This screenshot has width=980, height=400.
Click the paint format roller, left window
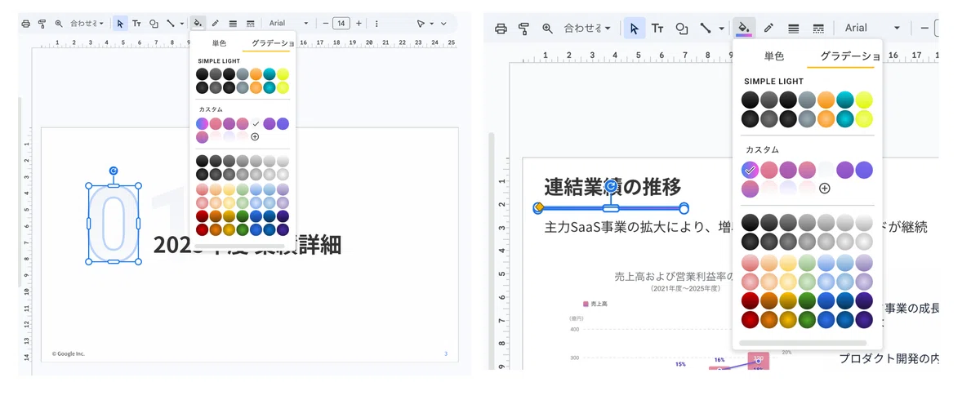click(42, 24)
